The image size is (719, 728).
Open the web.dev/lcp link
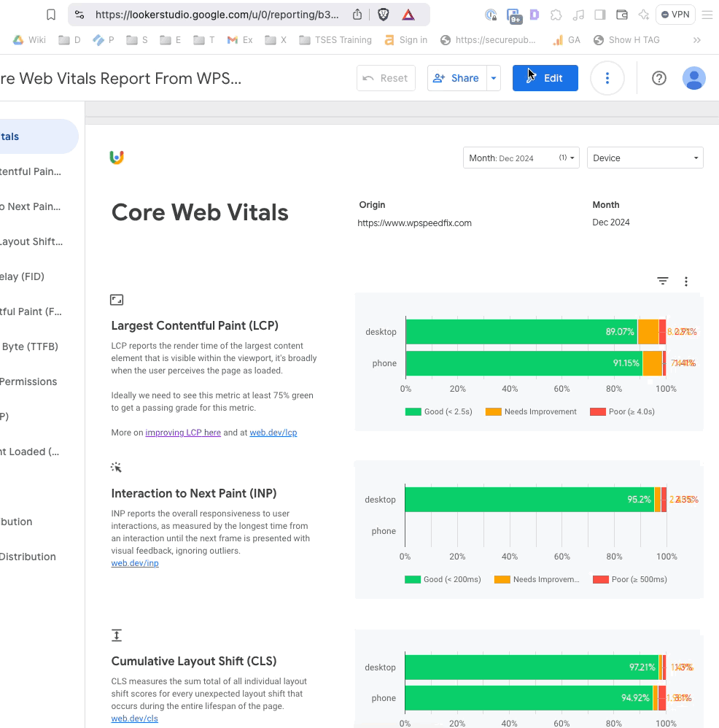click(x=273, y=433)
